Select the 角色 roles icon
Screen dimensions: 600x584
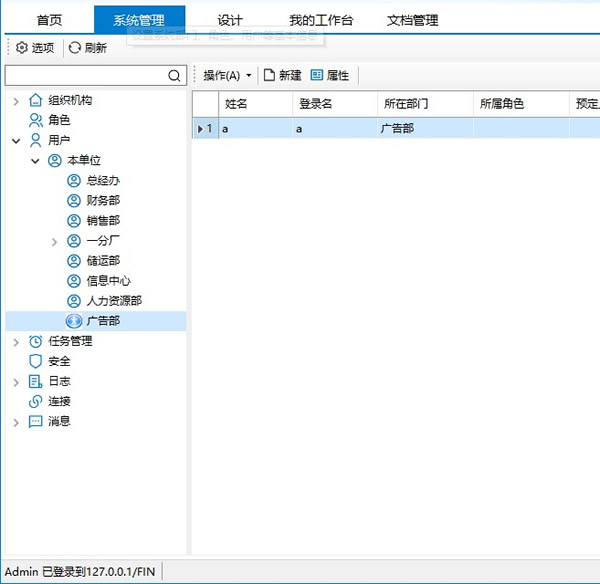36,120
